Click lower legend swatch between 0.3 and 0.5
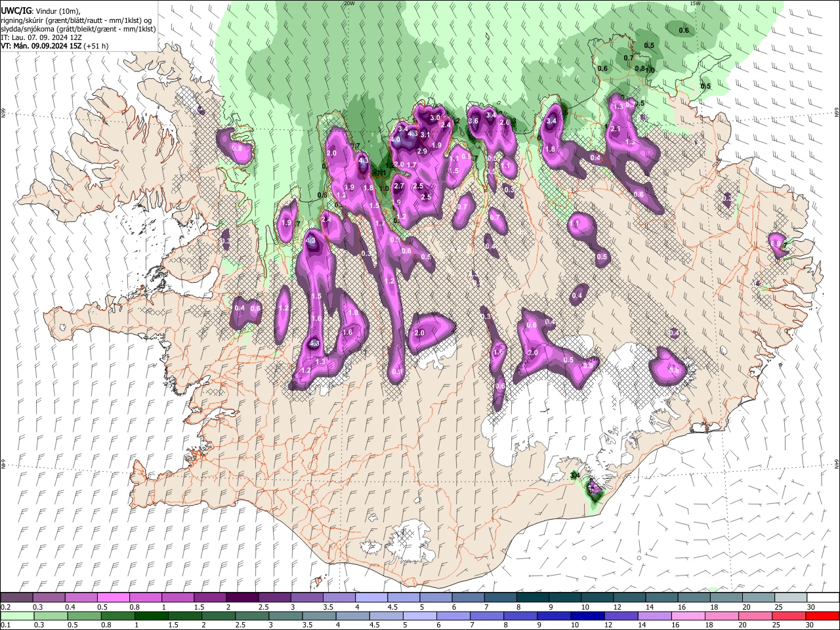Image resolution: width=840 pixels, height=630 pixels. [x=51, y=616]
